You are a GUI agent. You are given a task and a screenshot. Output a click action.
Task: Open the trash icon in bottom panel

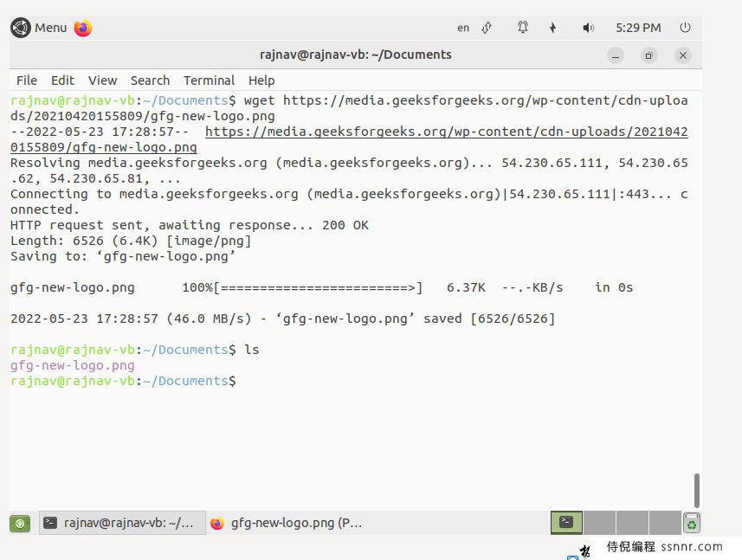[692, 523]
